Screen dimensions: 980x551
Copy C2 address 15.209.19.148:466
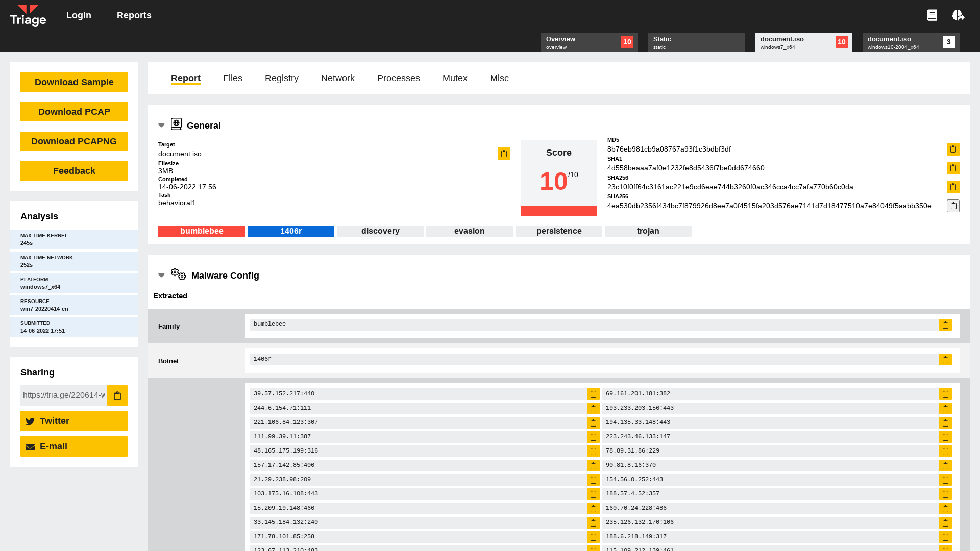pyautogui.click(x=593, y=509)
